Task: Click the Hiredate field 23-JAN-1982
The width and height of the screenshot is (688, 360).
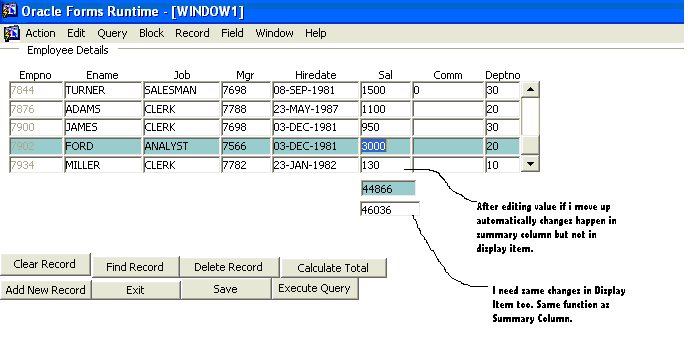Action: 315,165
